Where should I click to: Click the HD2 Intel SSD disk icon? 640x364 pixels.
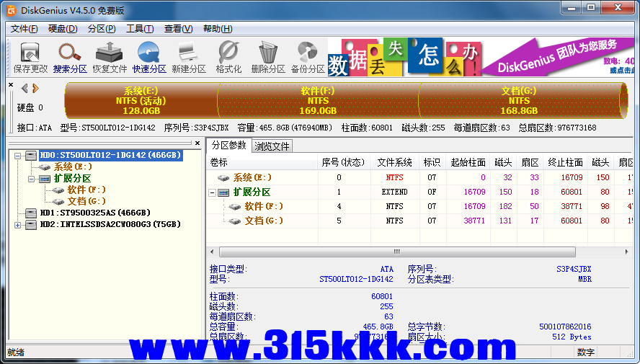31,224
